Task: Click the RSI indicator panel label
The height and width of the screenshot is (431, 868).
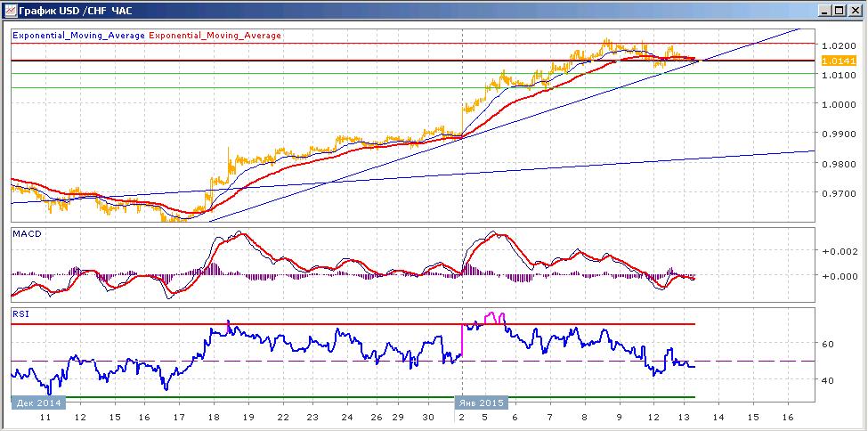Action: coord(20,314)
